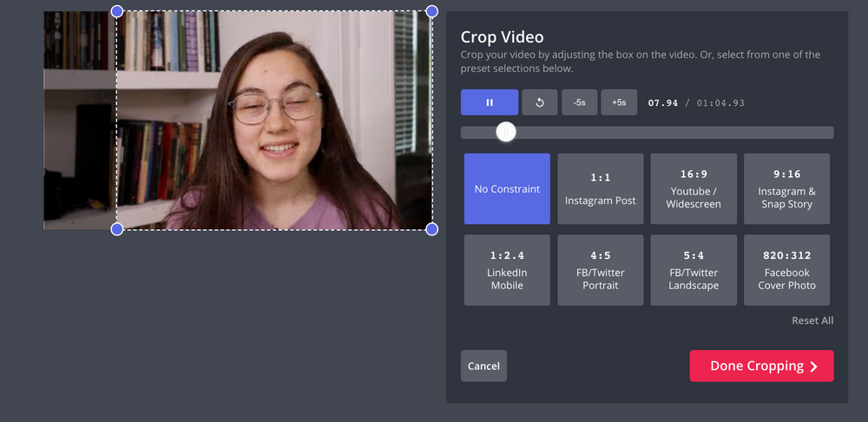Skip forward using the +5s button
The height and width of the screenshot is (422, 868).
[619, 102]
